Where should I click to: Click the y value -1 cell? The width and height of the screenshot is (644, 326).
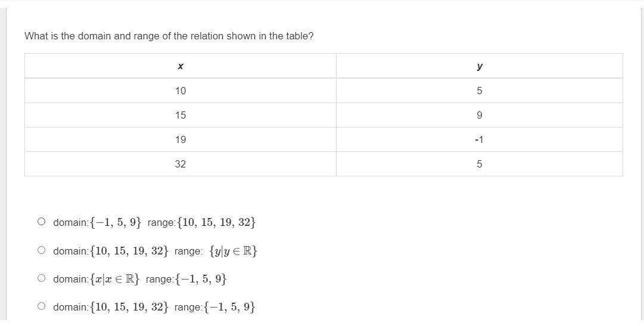480,139
